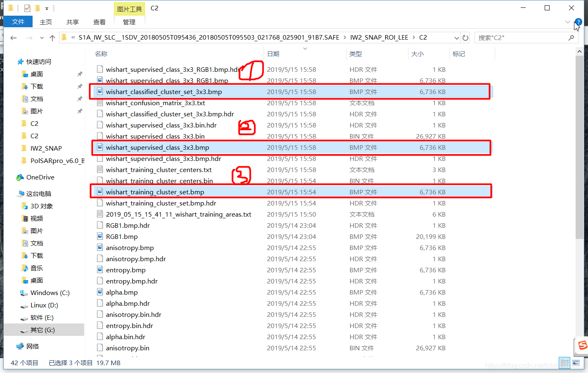The image size is (588, 373).
Task: Select 快速访问 in the navigation pane
Action: coord(39,61)
